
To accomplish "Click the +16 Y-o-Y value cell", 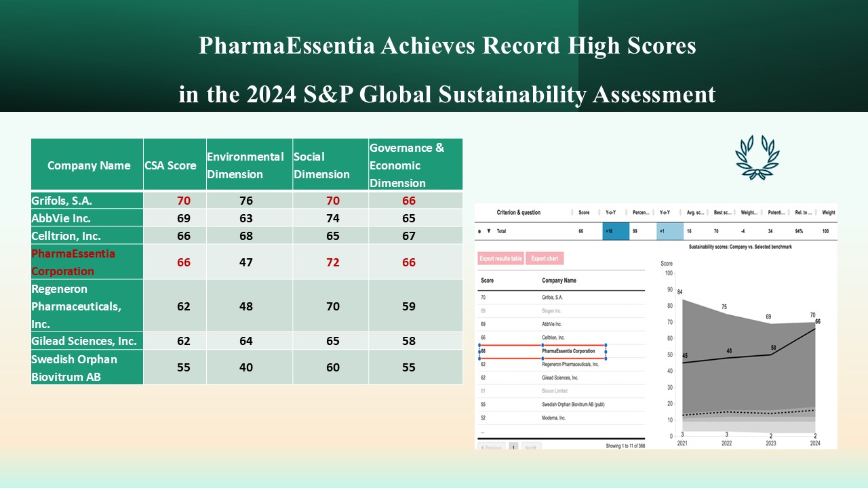I will (616, 231).
